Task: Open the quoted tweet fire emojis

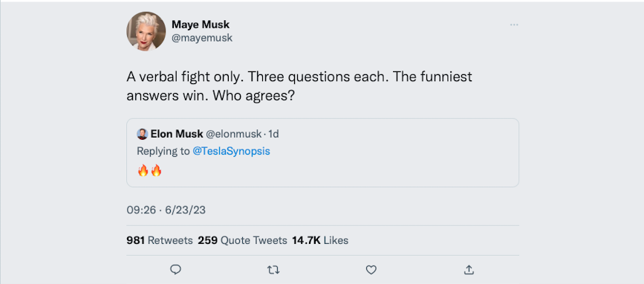Action: [149, 170]
